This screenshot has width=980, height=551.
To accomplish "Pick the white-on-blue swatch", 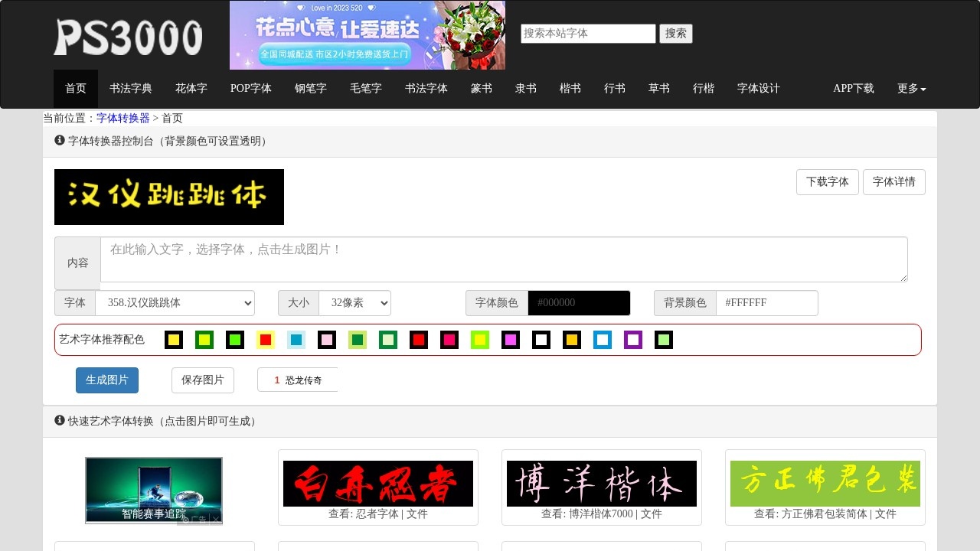I will (x=603, y=340).
